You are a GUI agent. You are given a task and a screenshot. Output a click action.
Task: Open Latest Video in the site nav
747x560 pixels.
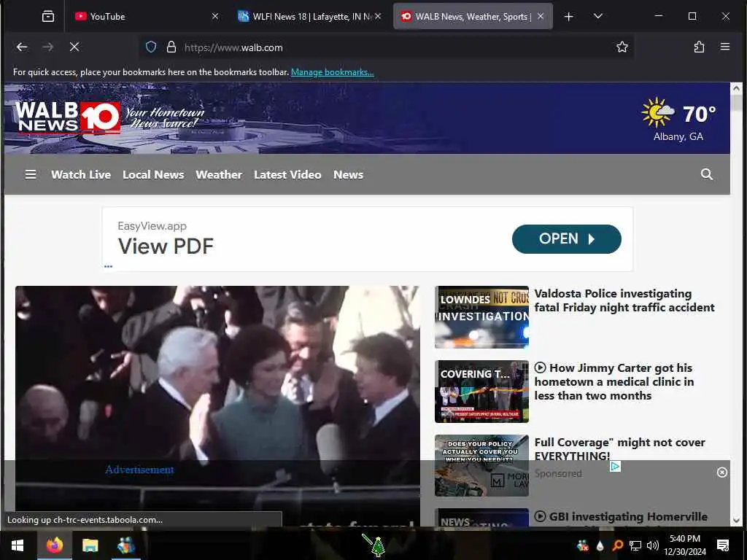[x=287, y=175]
